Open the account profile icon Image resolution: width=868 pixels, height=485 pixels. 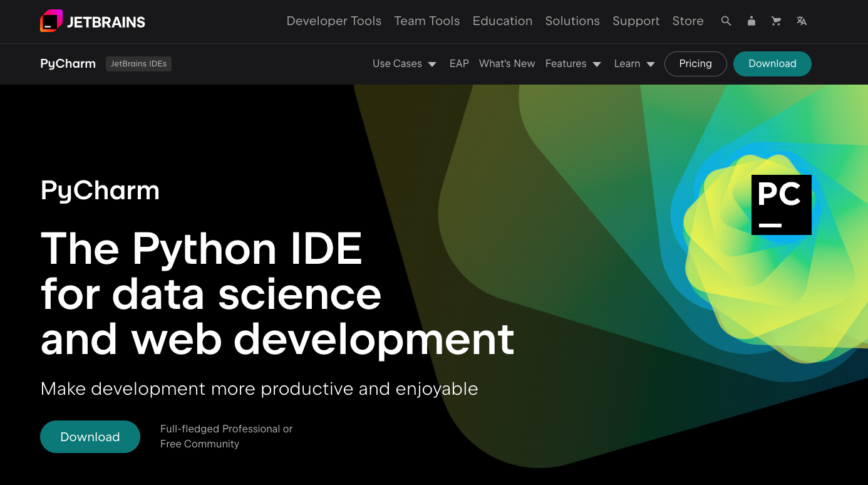(751, 21)
